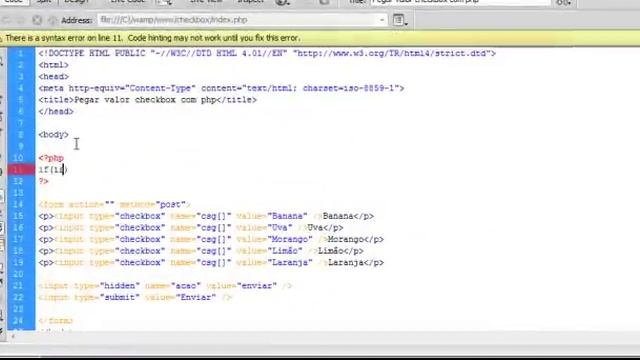640x360 pixels.
Task: Click the red <?php opening tag
Action: pos(51,158)
